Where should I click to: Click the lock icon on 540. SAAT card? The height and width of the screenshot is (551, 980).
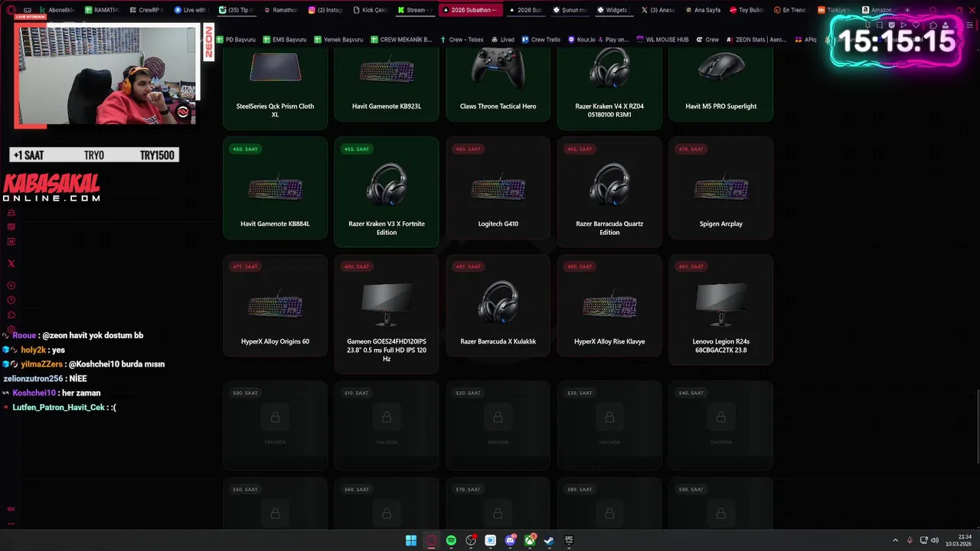pyautogui.click(x=720, y=417)
